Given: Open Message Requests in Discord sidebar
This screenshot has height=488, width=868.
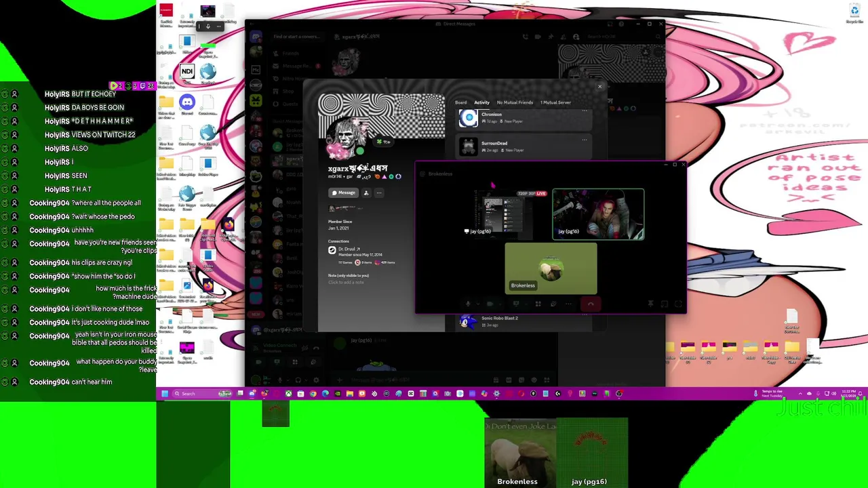Looking at the screenshot, I should (296, 66).
